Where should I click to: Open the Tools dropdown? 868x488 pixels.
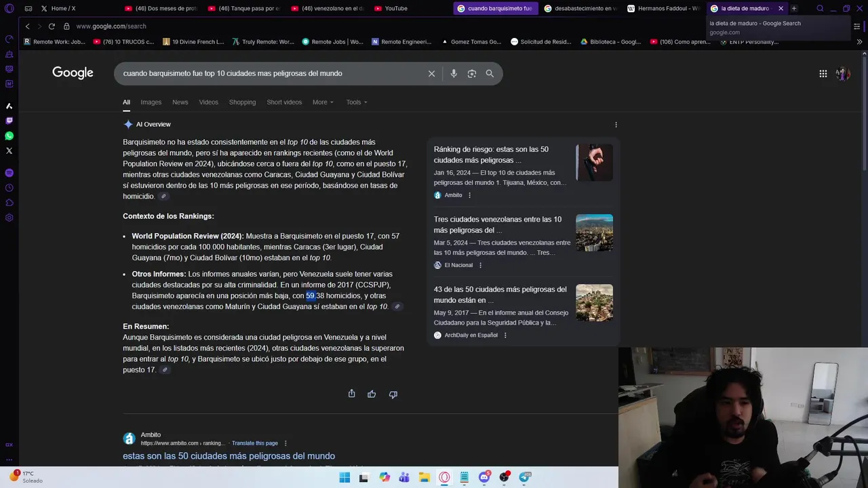357,102
